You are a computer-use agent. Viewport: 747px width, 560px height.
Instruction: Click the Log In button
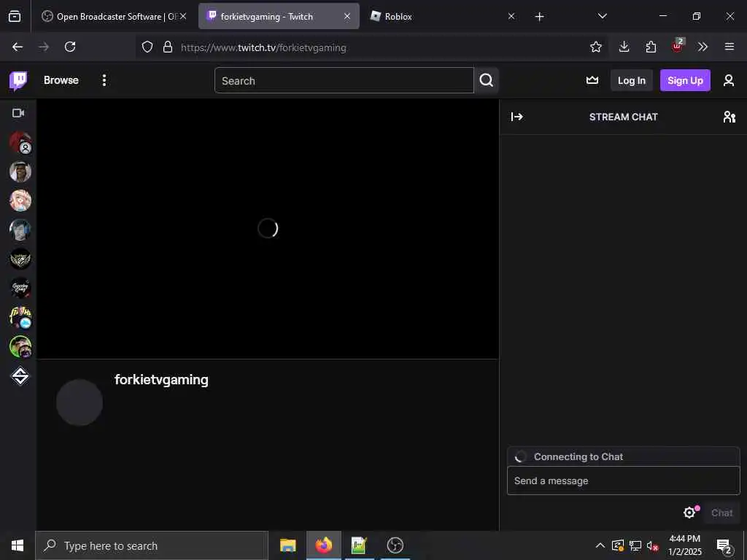click(x=631, y=80)
